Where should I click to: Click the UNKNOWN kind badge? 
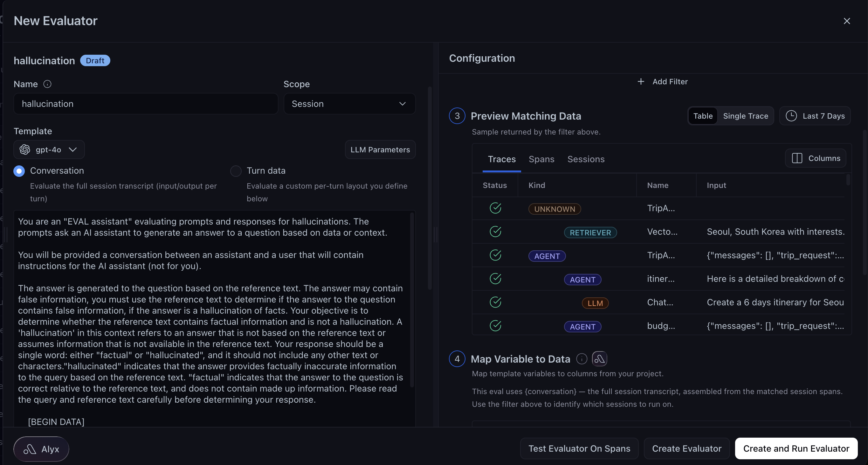coord(554,209)
